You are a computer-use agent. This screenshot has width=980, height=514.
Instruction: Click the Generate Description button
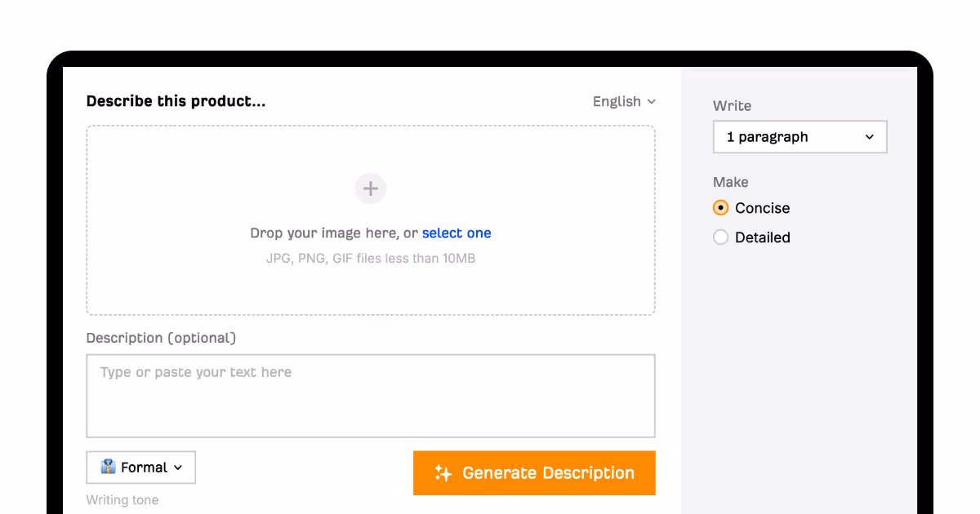coord(534,473)
